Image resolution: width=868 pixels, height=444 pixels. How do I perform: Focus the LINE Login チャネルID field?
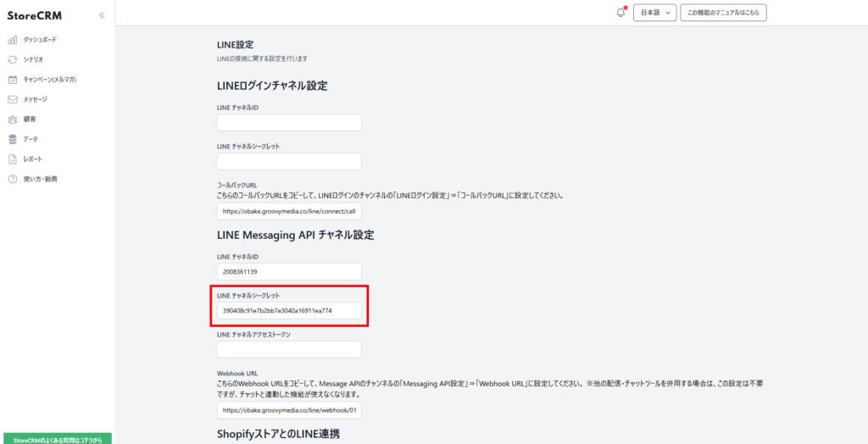pos(289,123)
